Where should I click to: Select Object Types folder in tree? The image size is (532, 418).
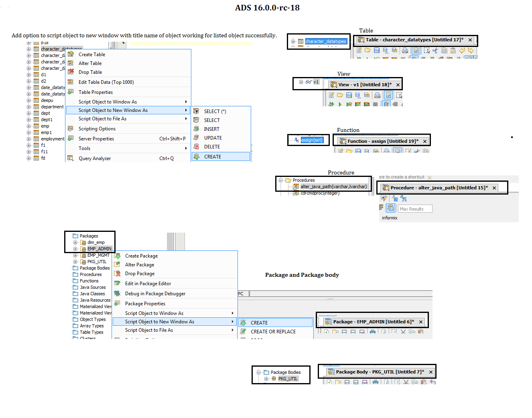point(93,319)
